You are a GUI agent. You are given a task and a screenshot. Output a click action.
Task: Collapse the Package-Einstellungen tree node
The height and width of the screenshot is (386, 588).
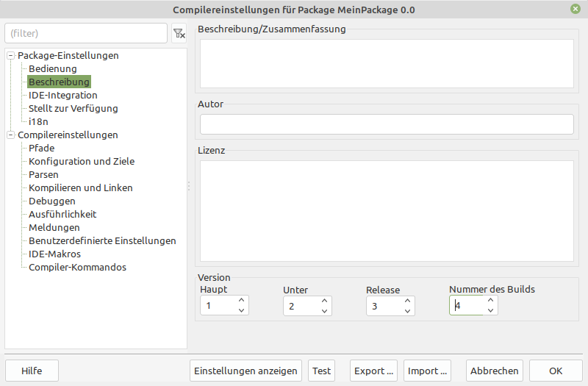[10, 56]
